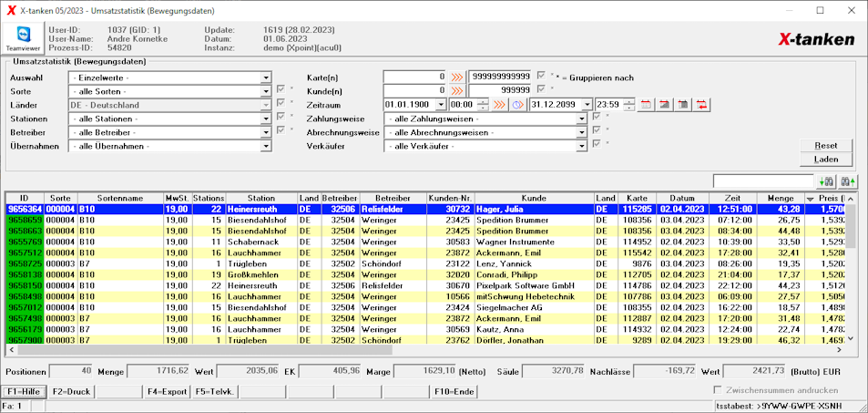The image size is (868, 413).
Task: Click the Karte(n) start field showing 0
Action: click(414, 77)
